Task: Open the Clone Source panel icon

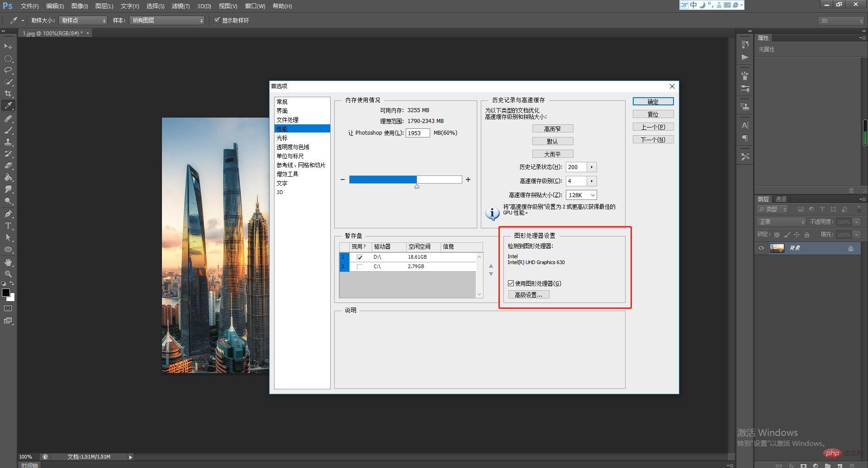Action: pos(745,107)
